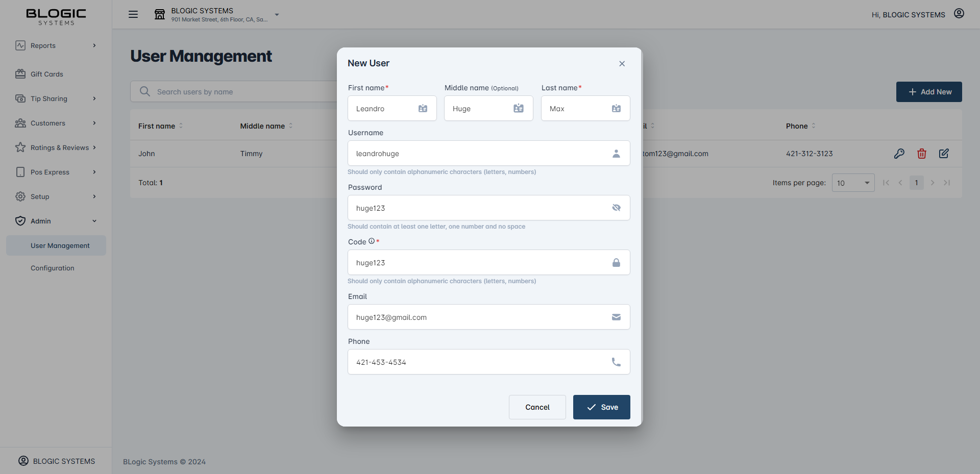Screen dimensions: 980x474
Task: Click the person icon in Username field
Action: click(x=616, y=154)
